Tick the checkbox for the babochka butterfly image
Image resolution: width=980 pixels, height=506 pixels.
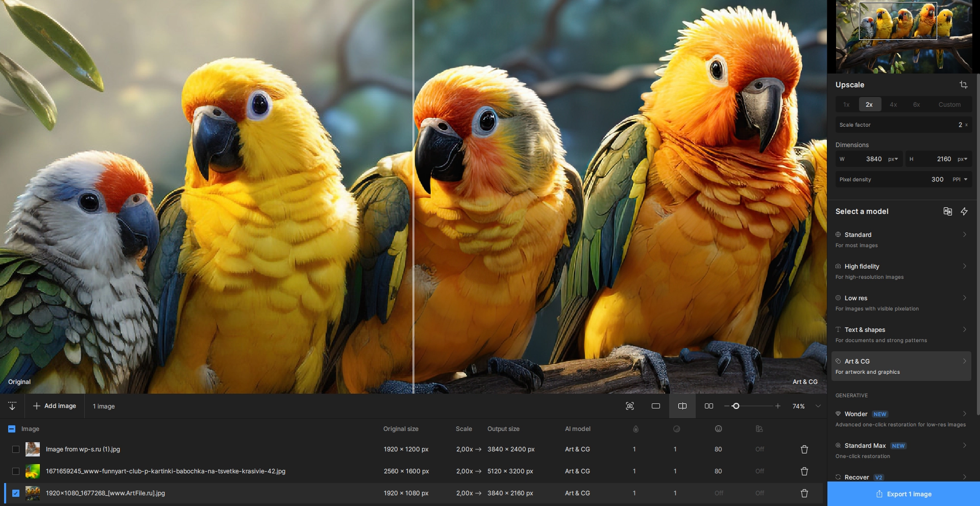16,471
